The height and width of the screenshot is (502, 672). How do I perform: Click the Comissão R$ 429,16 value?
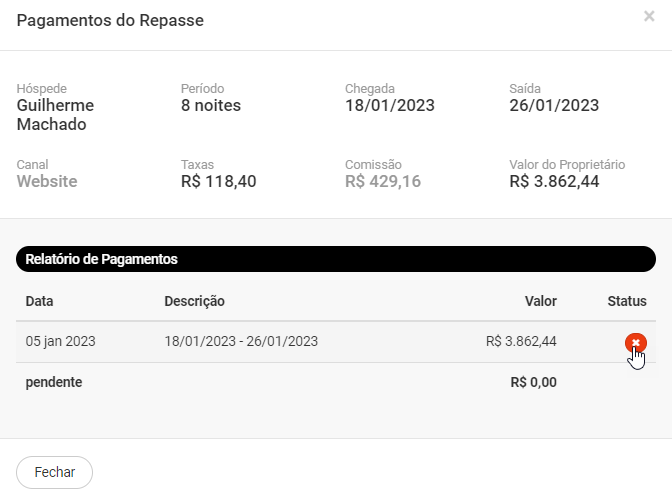coord(383,181)
